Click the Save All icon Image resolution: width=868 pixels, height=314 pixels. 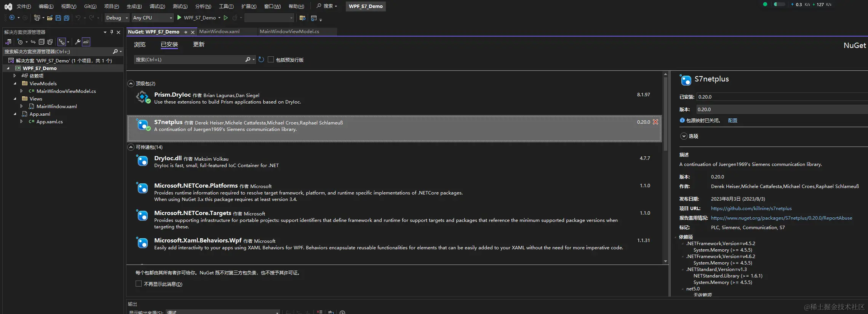tap(67, 18)
